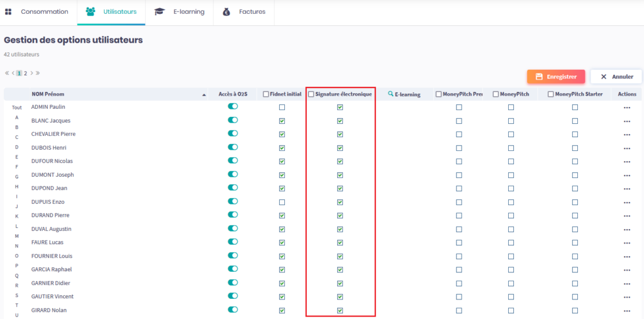
Task: Switch to the Consommation tab
Action: (x=38, y=12)
